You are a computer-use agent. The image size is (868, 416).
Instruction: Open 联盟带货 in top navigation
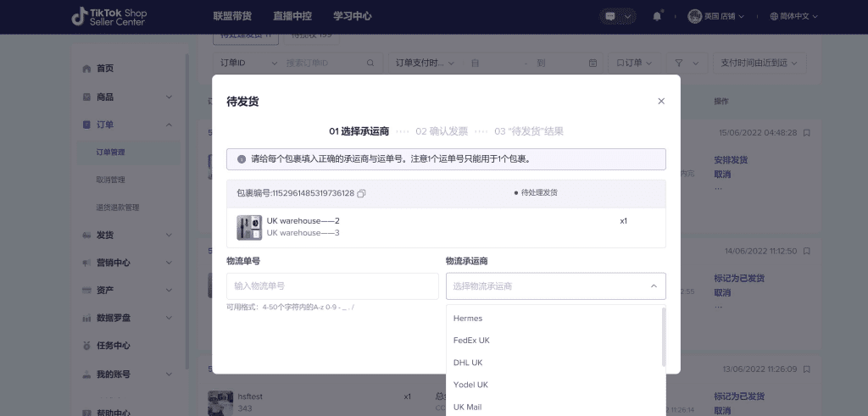(232, 16)
